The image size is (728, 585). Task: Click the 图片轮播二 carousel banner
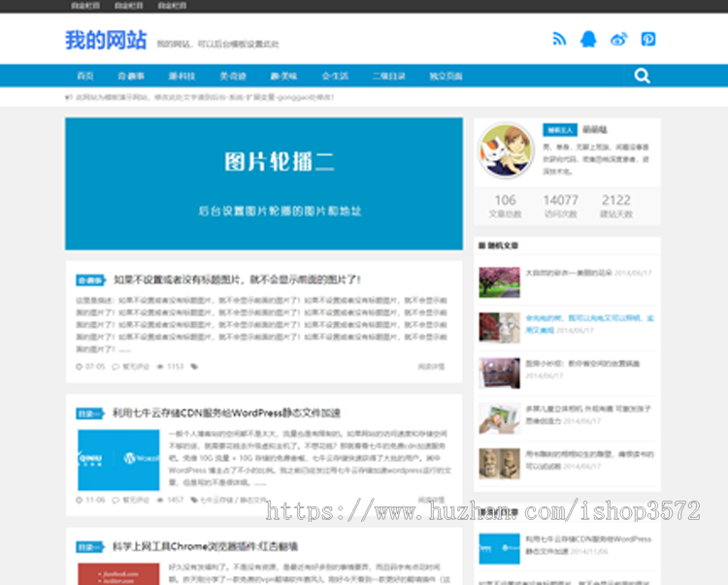(264, 183)
